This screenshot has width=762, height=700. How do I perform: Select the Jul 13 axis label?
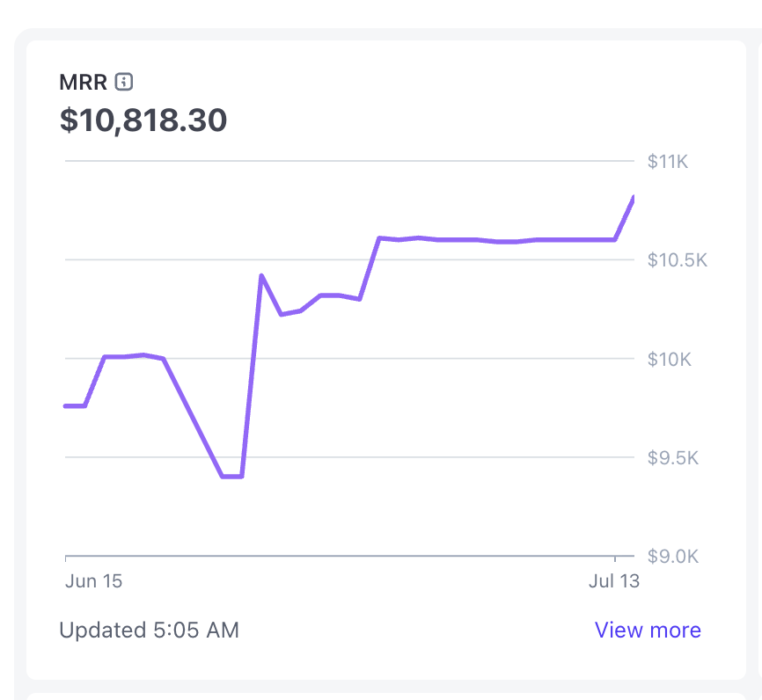(614, 581)
